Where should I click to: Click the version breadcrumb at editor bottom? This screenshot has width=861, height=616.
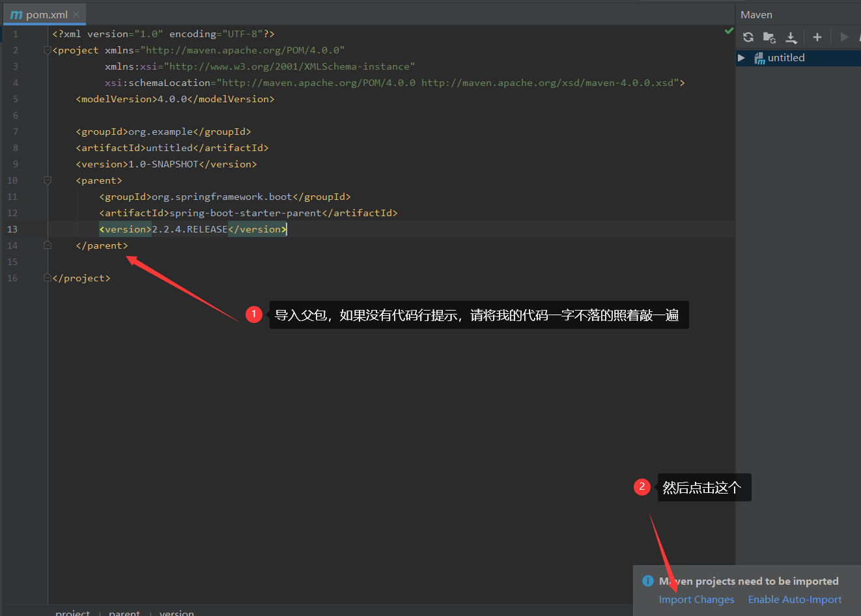[176, 612]
